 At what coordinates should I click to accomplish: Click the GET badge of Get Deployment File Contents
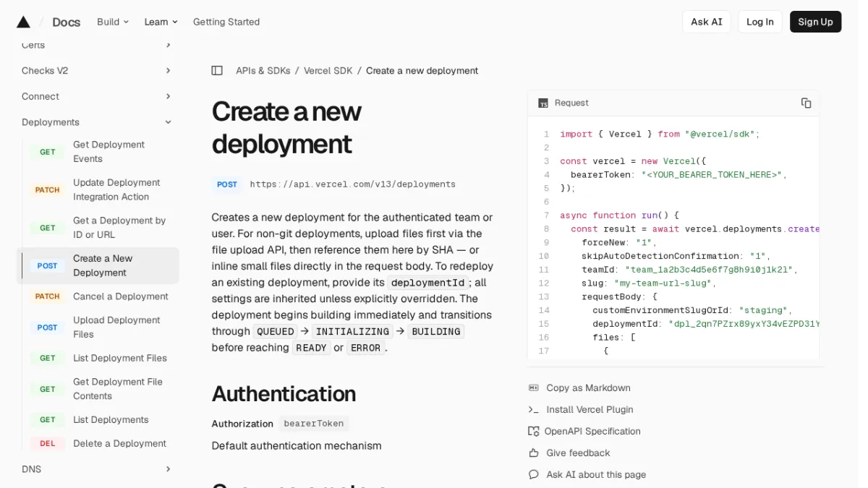(x=48, y=389)
